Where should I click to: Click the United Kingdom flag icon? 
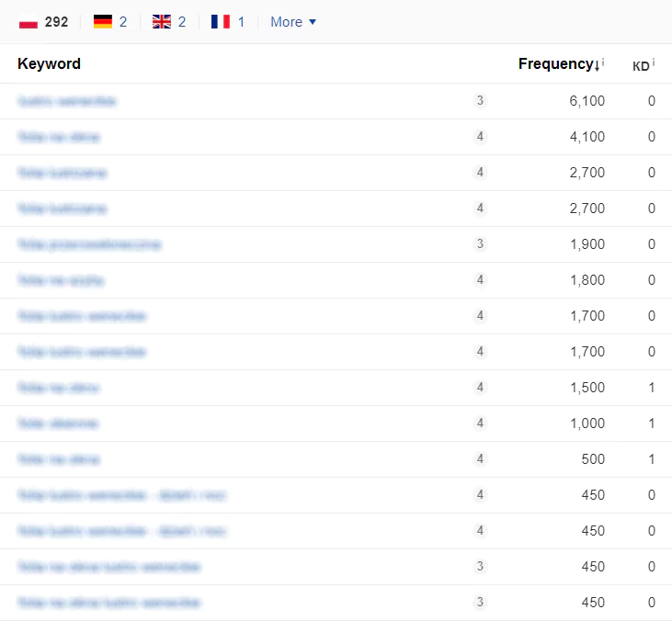[162, 22]
